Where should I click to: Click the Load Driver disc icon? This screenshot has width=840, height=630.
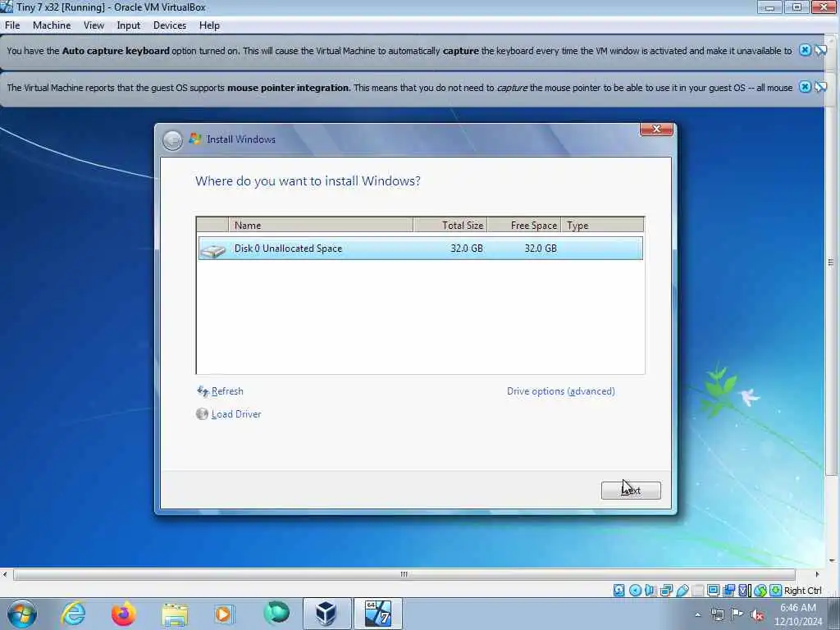[x=202, y=414]
